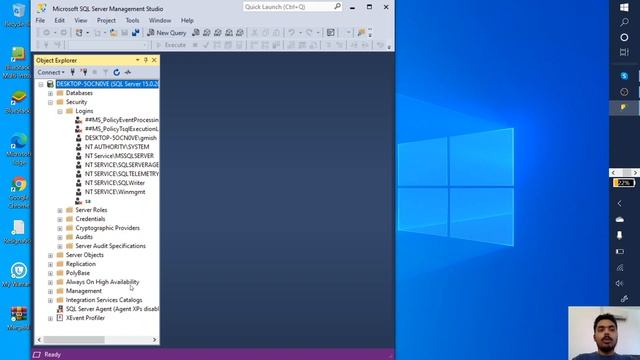Open the Edit menu

(60, 20)
